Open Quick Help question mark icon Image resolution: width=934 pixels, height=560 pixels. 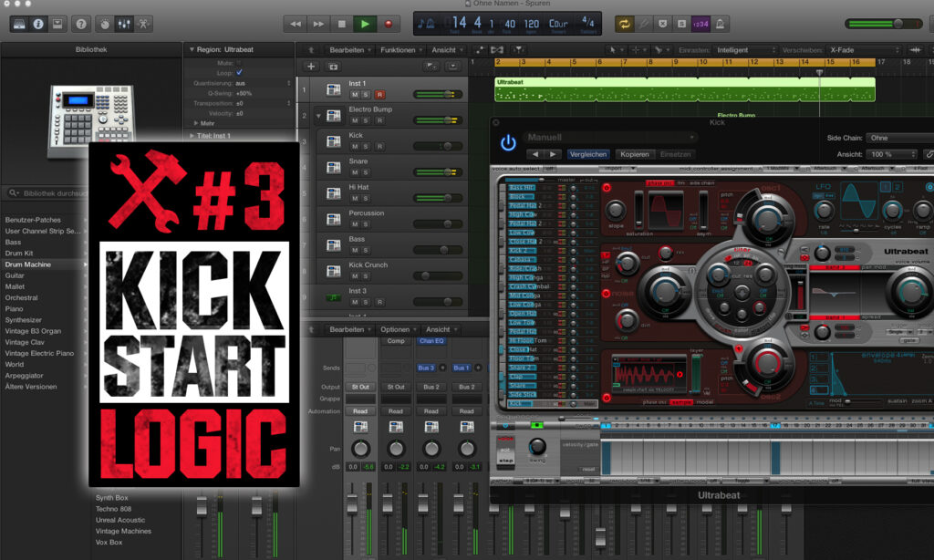click(81, 24)
